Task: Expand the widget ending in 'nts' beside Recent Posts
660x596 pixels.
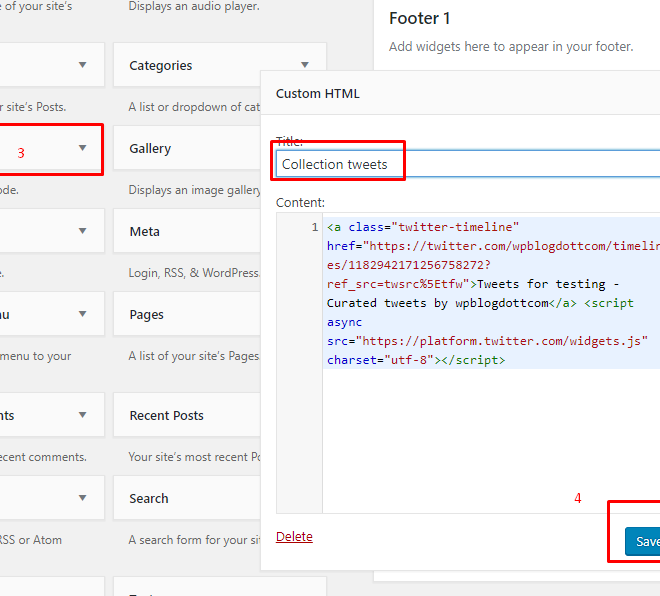Action: coord(82,415)
